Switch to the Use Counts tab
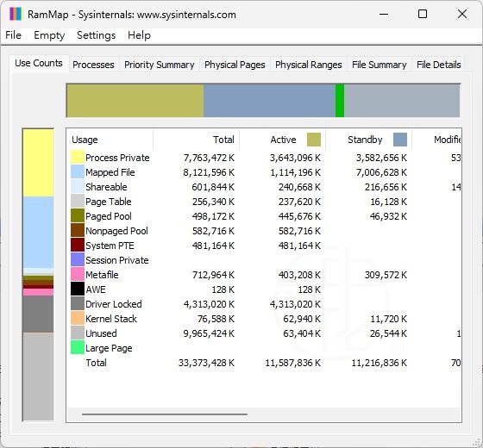 click(x=39, y=63)
